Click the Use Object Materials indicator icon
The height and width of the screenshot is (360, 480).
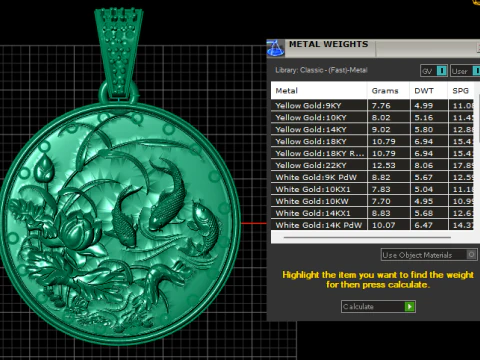coord(471,255)
